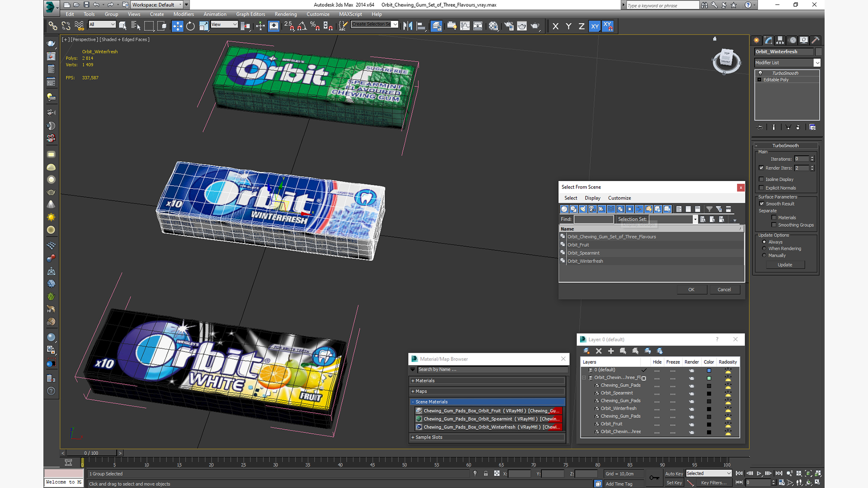
Task: Open the Motion command panel tab
Action: point(793,40)
